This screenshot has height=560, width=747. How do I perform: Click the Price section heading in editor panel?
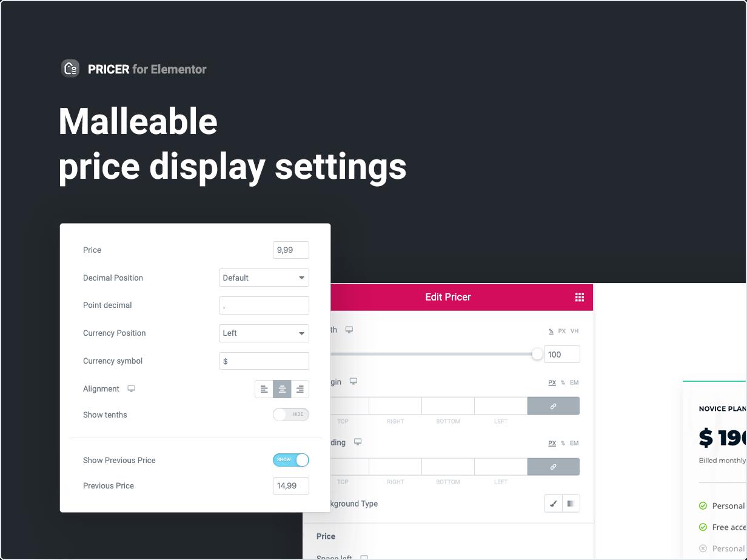pyautogui.click(x=326, y=536)
